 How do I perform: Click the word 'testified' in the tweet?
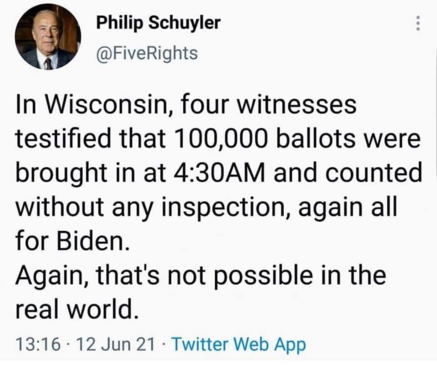click(x=63, y=139)
